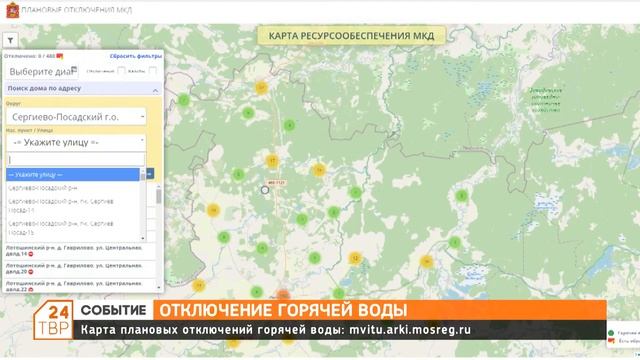Click the Сбросить фильтры link
The height and width of the screenshot is (360, 640).
[x=136, y=56]
